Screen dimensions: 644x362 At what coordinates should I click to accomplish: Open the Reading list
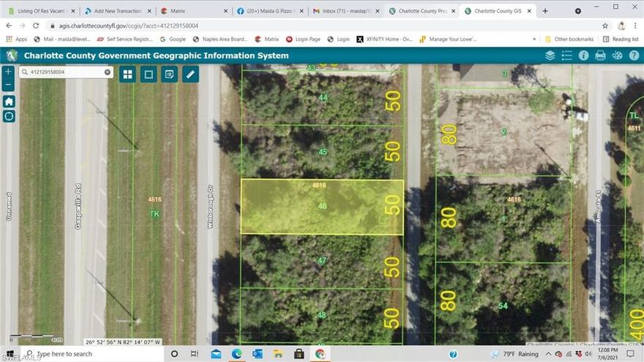coord(621,39)
